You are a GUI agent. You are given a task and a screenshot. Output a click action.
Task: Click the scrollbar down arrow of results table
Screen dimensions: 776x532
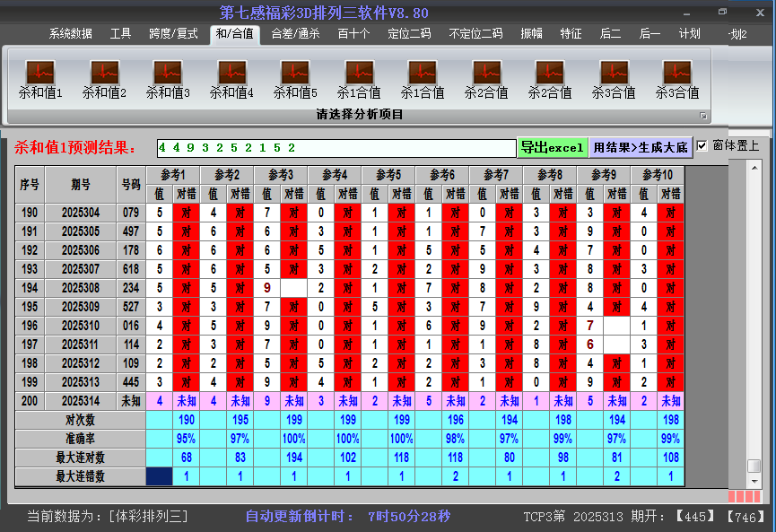754,480
